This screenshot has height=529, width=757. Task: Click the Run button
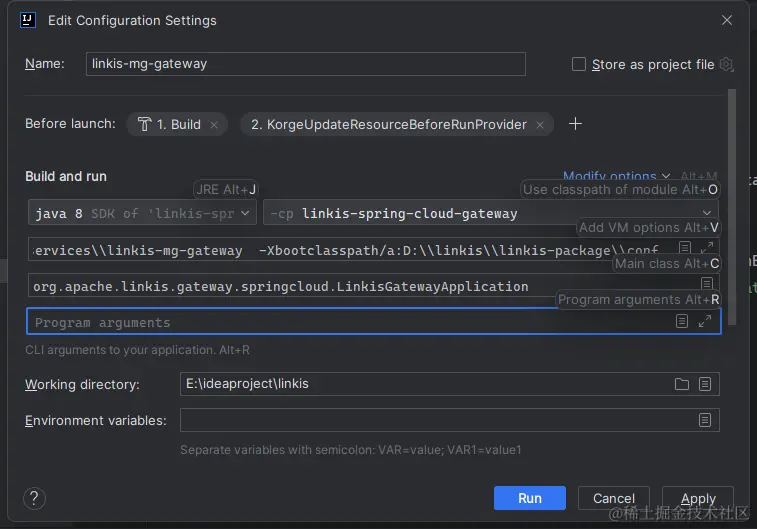tap(529, 498)
